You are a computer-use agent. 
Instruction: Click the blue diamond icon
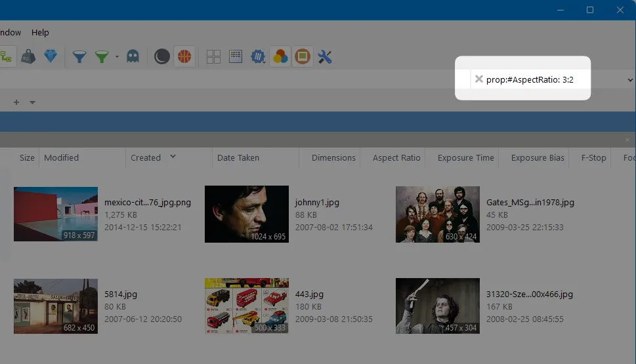tap(51, 57)
